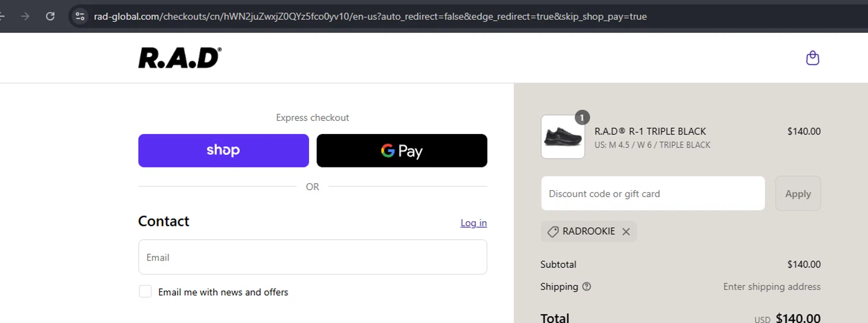
Task: Focus the Email input field
Action: coord(312,257)
